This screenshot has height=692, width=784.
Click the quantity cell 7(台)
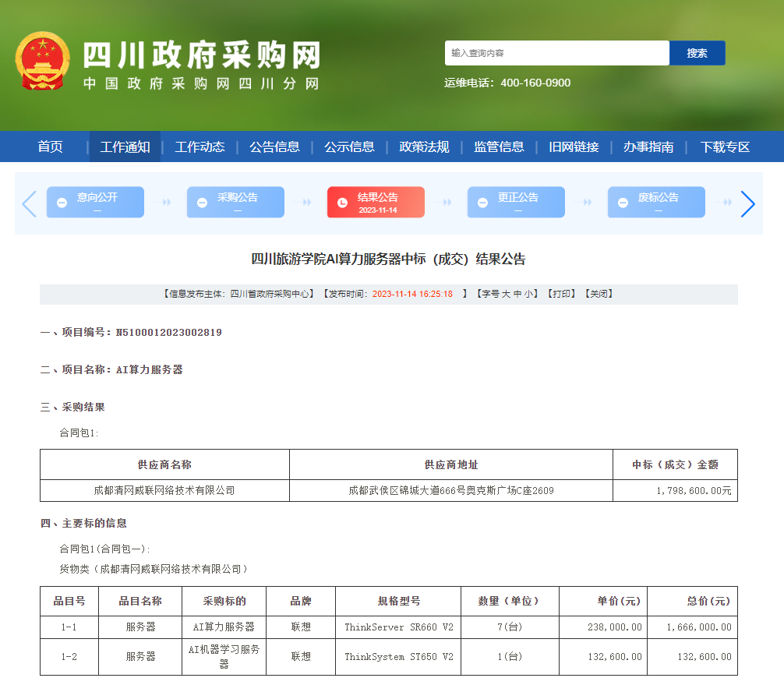pyautogui.click(x=510, y=627)
